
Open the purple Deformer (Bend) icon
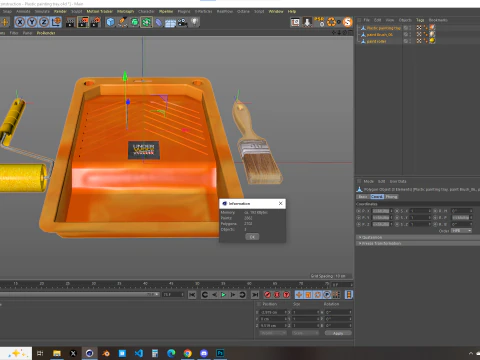[158, 22]
